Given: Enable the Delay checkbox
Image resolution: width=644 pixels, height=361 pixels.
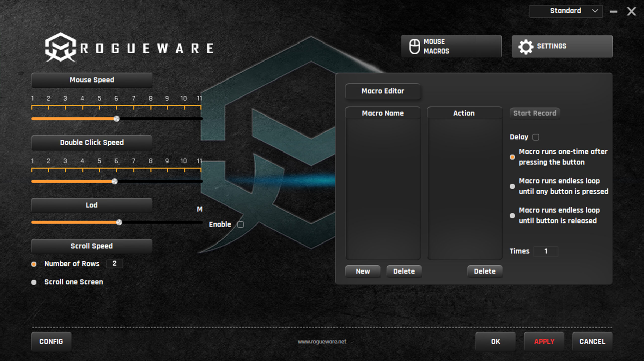Looking at the screenshot, I should pos(536,137).
